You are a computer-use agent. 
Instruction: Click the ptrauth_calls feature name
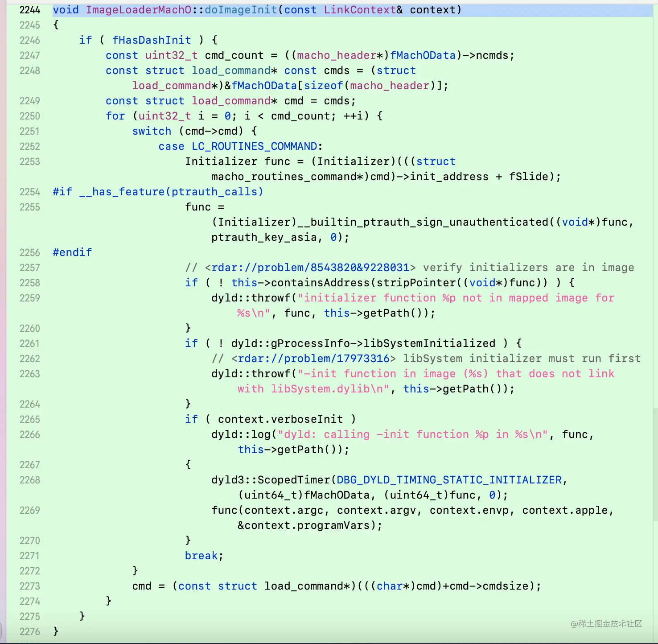click(x=214, y=192)
